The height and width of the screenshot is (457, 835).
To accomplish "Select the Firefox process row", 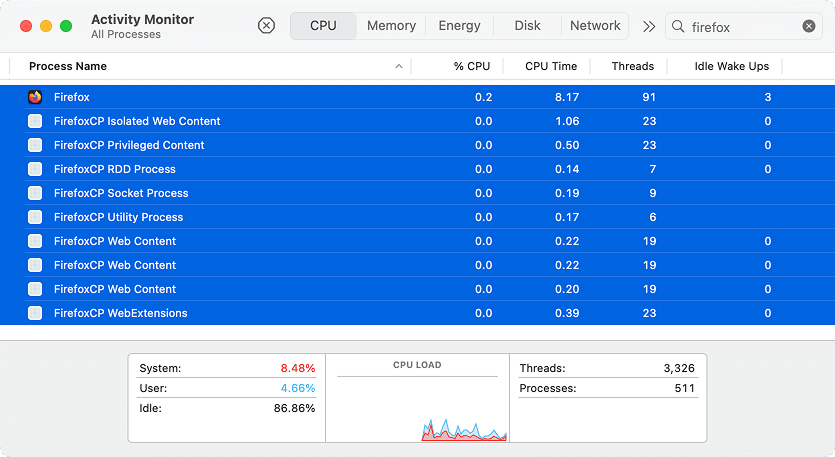I will click(418, 97).
